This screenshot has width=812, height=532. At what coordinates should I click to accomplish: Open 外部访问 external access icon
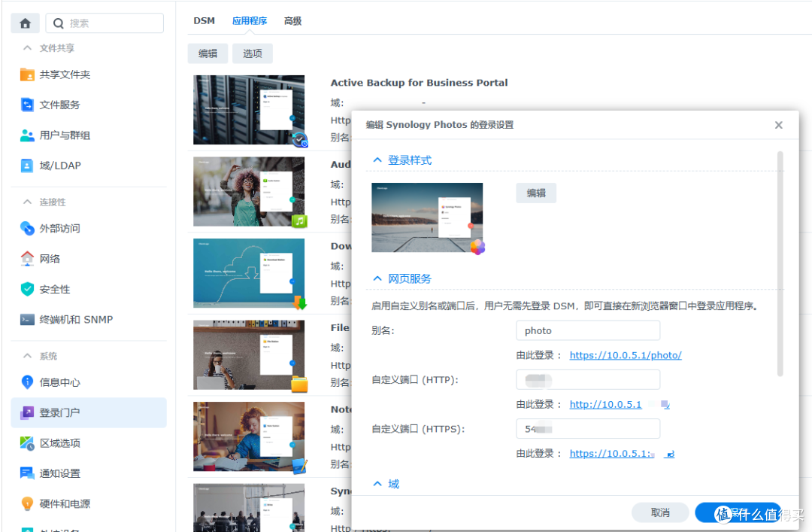(x=27, y=228)
